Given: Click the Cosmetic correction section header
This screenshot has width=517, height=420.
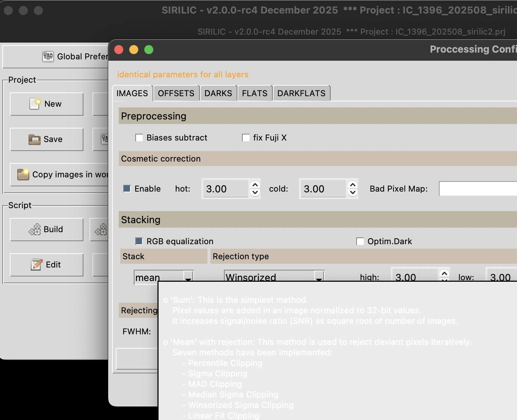Looking at the screenshot, I should [x=318, y=159].
